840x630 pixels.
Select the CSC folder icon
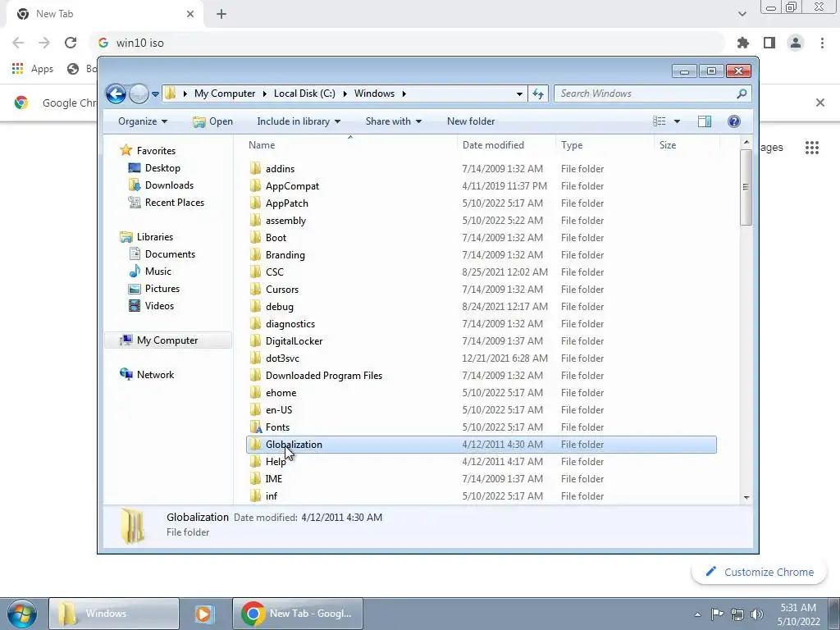point(256,272)
